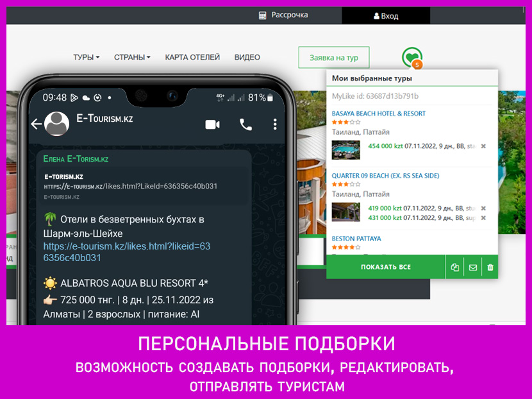532x399 pixels.
Task: Click the Заявка на тур button
Action: click(x=334, y=58)
